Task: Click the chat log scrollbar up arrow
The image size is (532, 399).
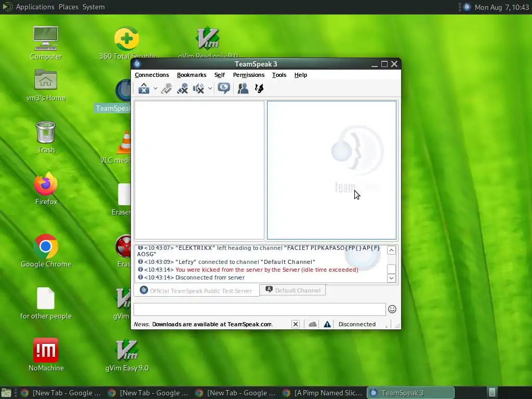Action: (x=391, y=250)
